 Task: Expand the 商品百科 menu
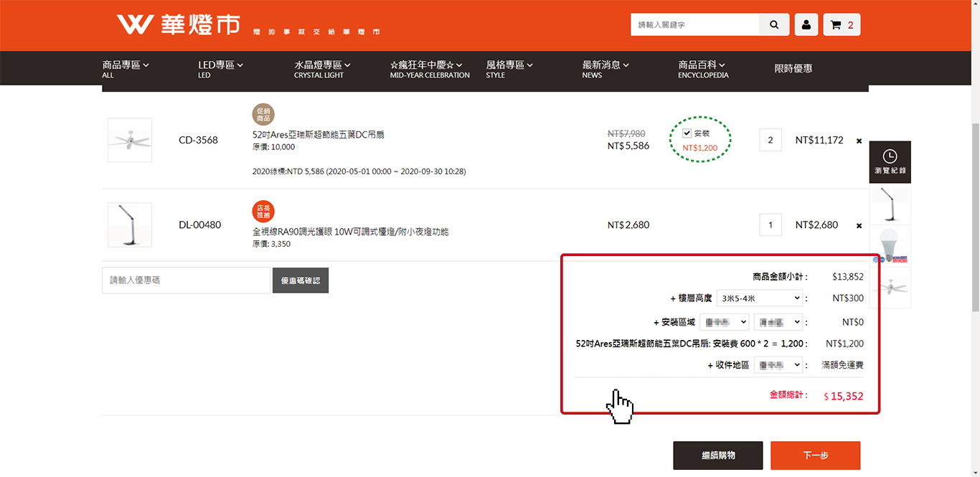pos(703,69)
